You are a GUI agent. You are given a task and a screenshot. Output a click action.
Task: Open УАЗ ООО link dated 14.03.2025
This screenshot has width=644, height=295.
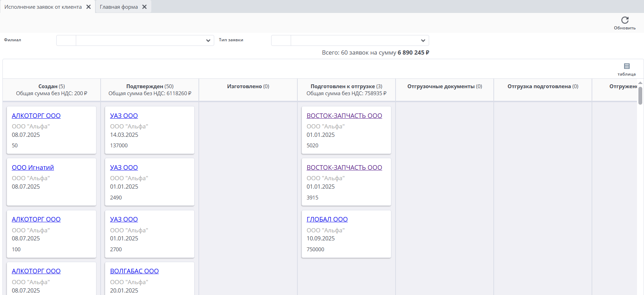(124, 116)
